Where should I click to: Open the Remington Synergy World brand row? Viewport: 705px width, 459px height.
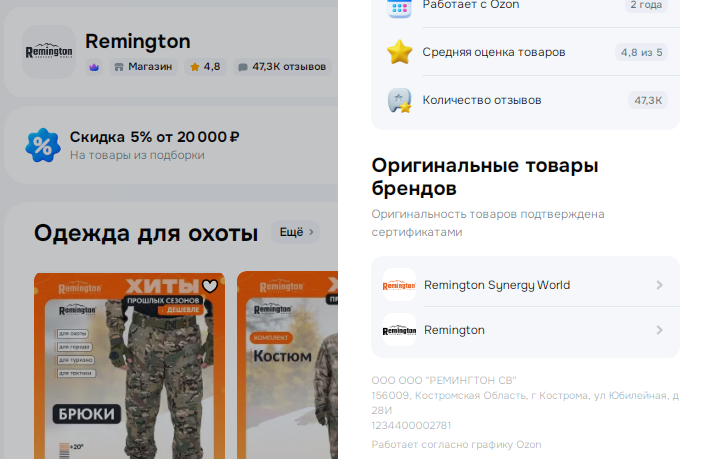click(x=525, y=285)
